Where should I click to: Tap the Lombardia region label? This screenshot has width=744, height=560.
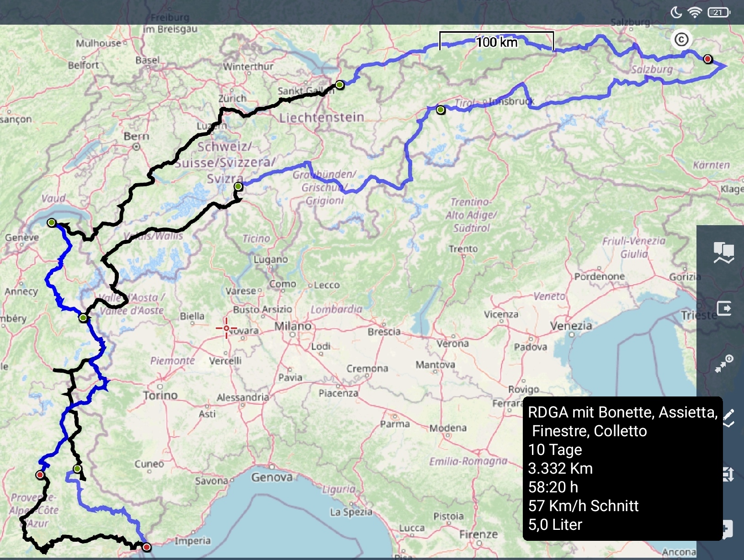click(336, 309)
